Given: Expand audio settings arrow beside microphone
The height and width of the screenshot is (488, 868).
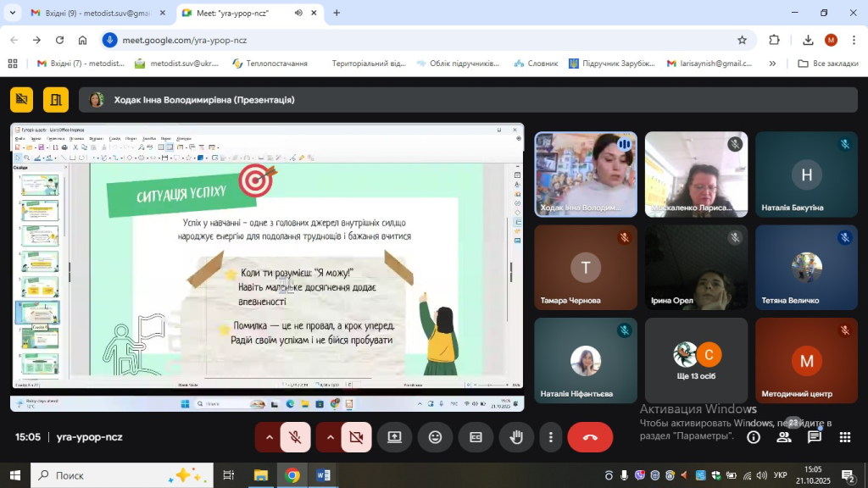Looking at the screenshot, I should click(x=270, y=437).
